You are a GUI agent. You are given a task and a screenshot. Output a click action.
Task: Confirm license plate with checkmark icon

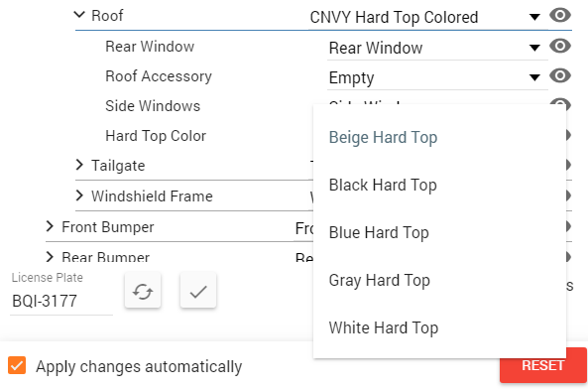click(198, 291)
